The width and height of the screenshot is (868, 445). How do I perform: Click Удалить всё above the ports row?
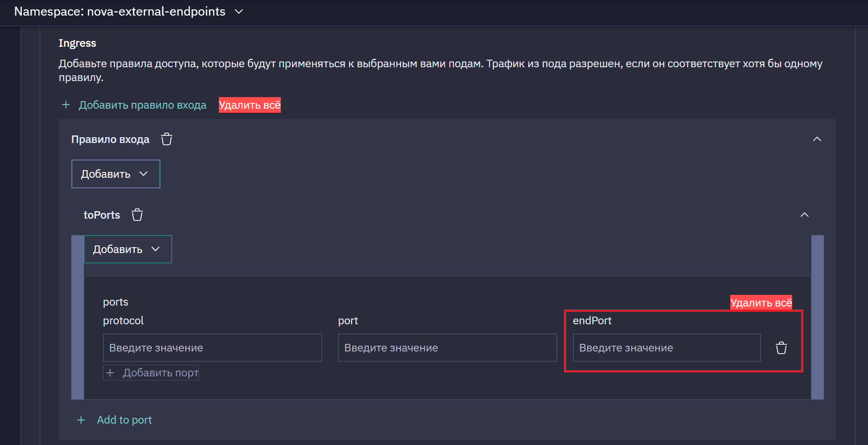[x=761, y=303]
